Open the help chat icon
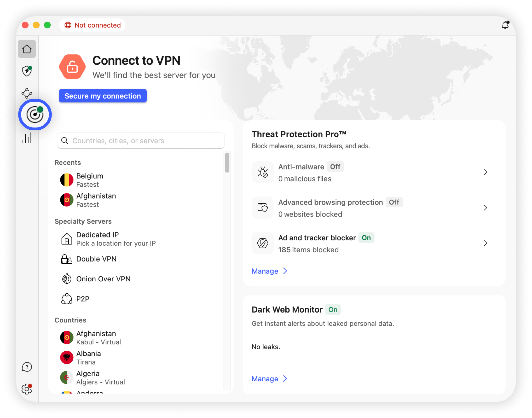Viewport: 532px width, 418px height. pyautogui.click(x=27, y=367)
